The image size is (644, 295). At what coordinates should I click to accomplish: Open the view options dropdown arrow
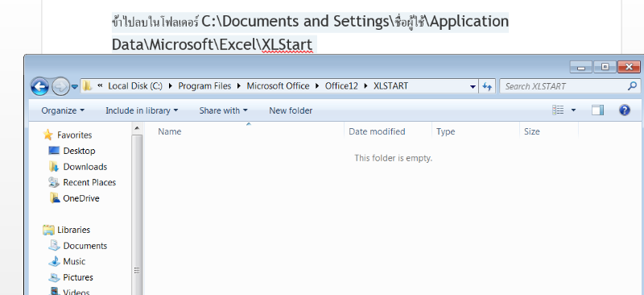(x=573, y=110)
